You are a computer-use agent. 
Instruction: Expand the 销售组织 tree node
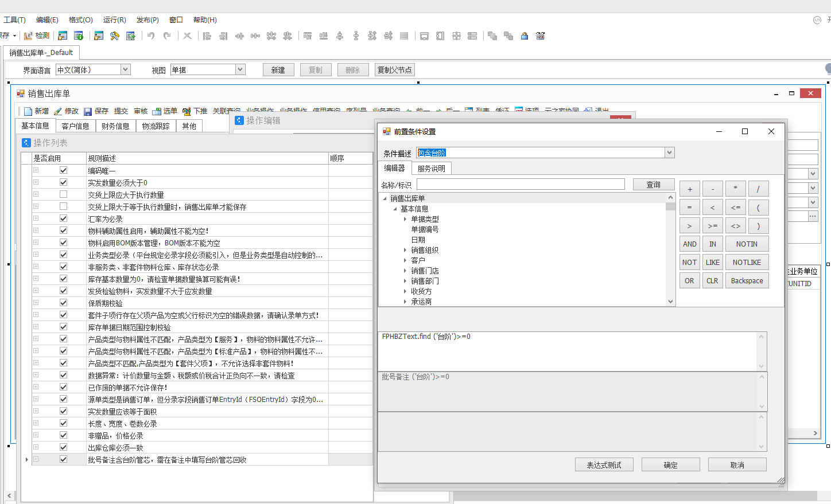(x=405, y=250)
